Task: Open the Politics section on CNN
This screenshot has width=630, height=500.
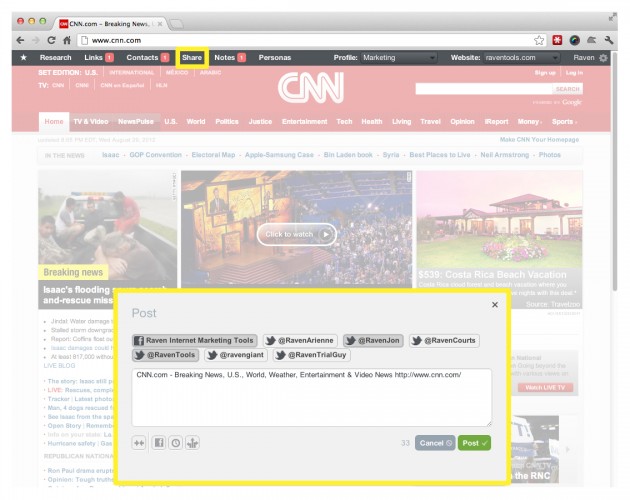Action: point(227,122)
